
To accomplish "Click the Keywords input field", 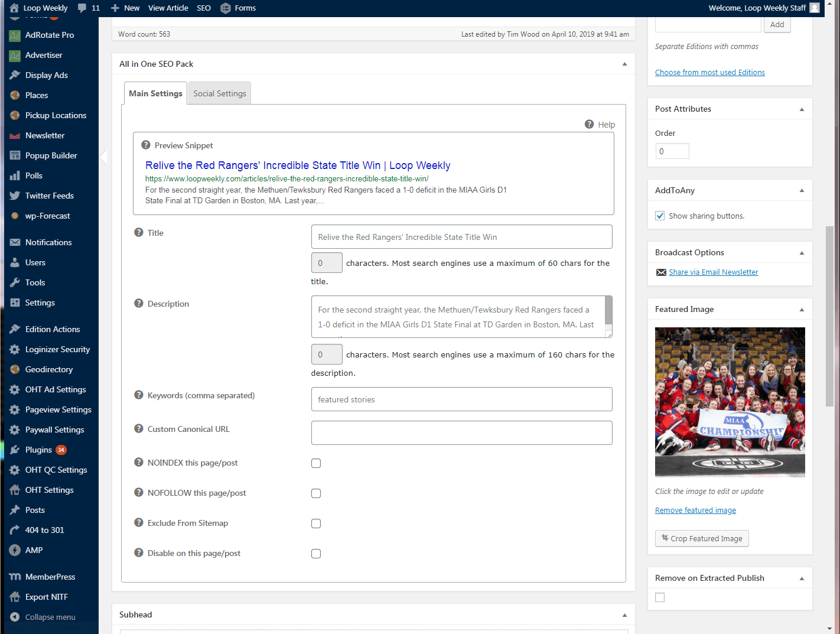I will [462, 399].
